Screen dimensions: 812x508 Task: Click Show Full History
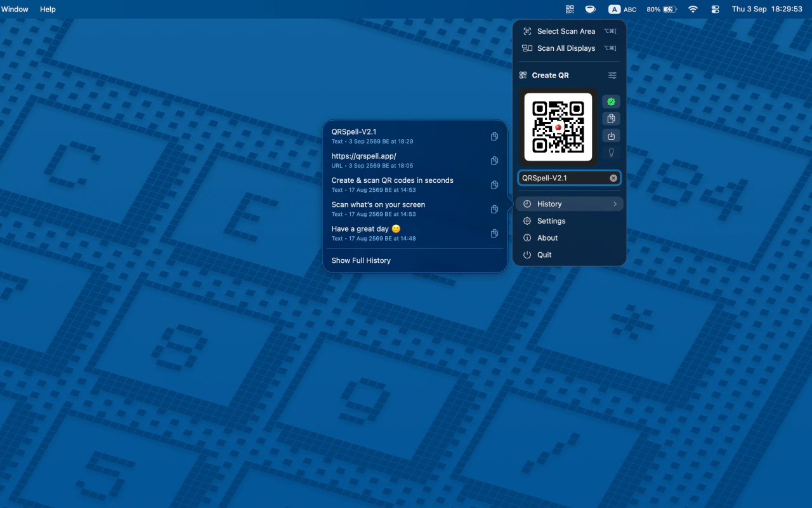click(361, 260)
